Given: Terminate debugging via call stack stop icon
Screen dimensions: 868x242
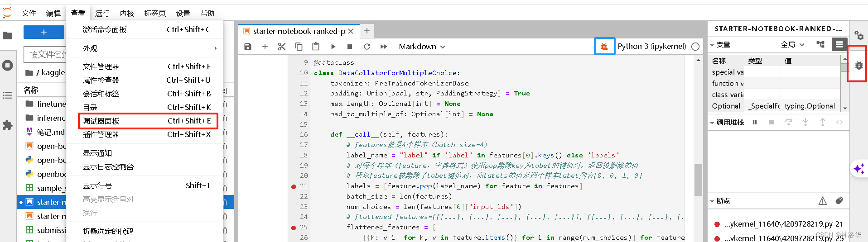Looking at the screenshot, I should tap(772, 122).
